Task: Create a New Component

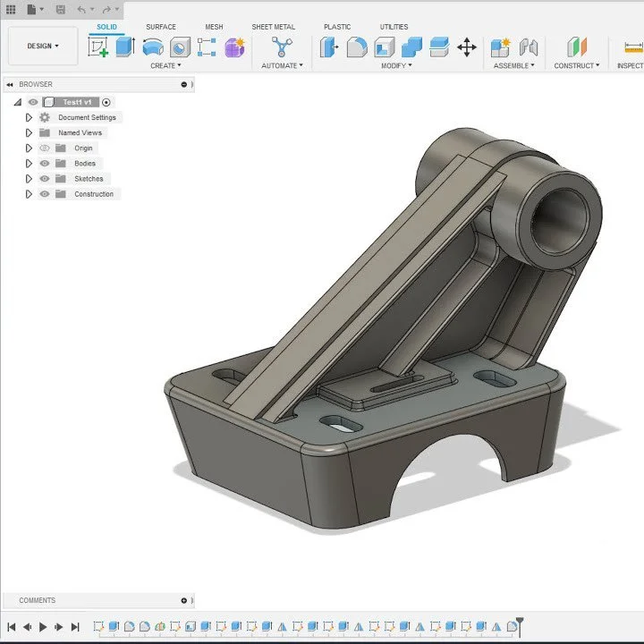Action: click(501, 47)
